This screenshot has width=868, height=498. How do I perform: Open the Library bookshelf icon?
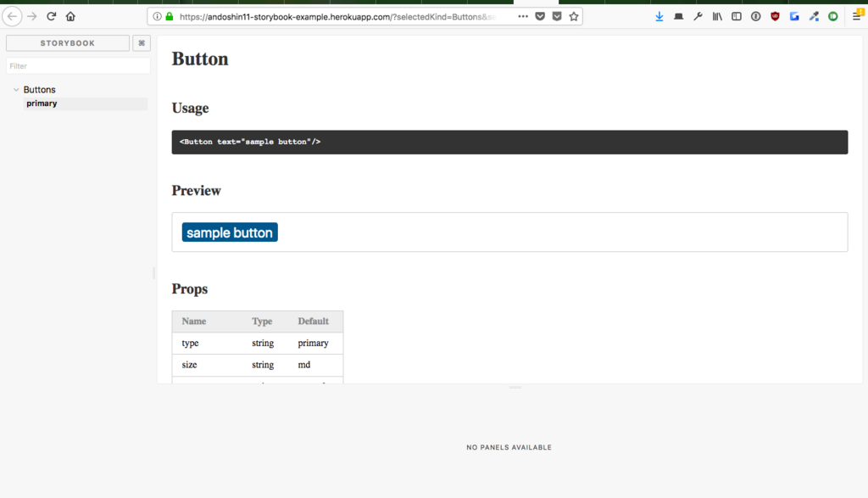click(x=717, y=17)
